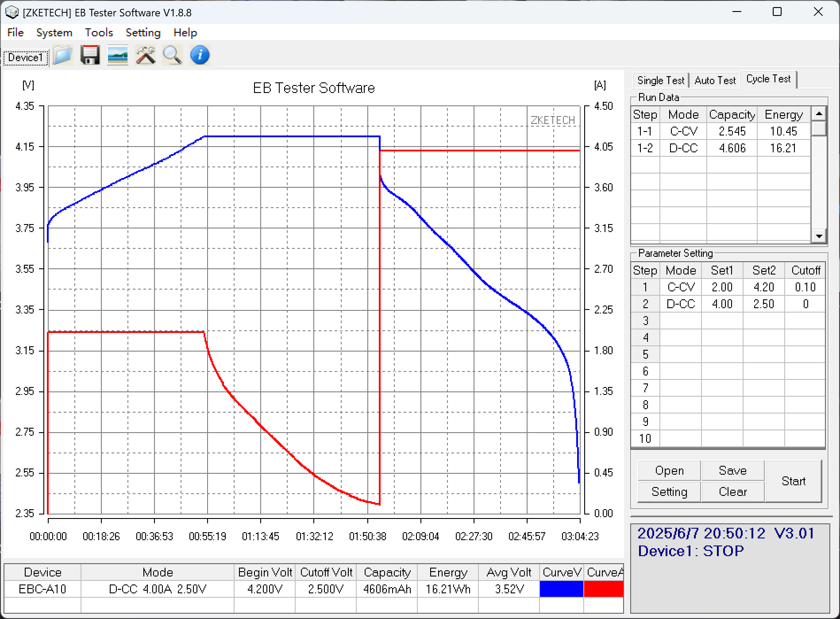The height and width of the screenshot is (619, 840).
Task: Open settings via the hammer and wrench icon
Action: tap(145, 56)
